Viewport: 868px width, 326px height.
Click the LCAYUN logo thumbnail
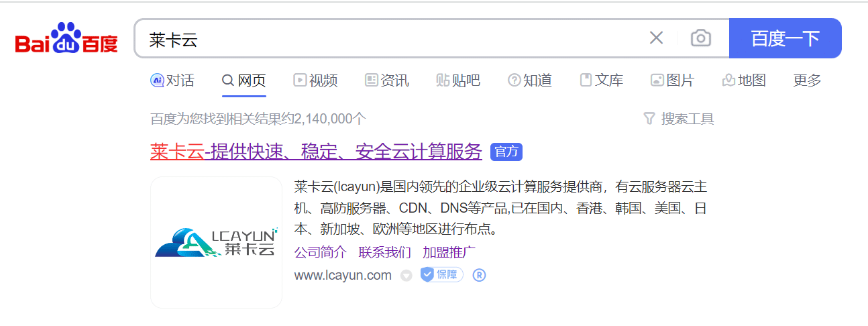pyautogui.click(x=216, y=242)
